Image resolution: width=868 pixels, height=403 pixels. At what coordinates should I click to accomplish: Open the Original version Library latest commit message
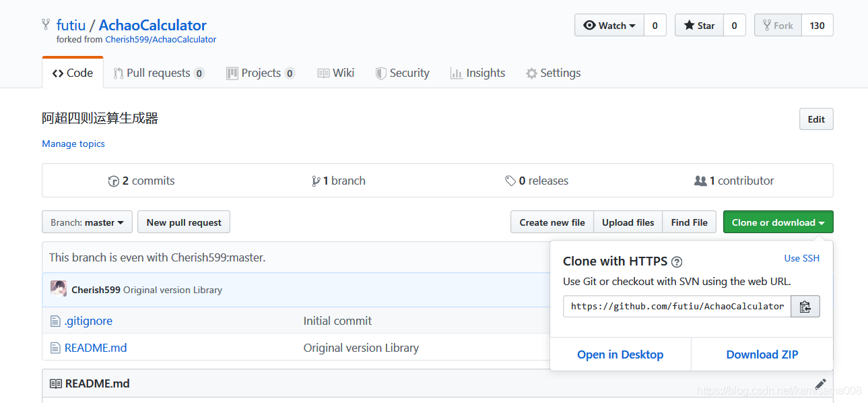point(172,290)
